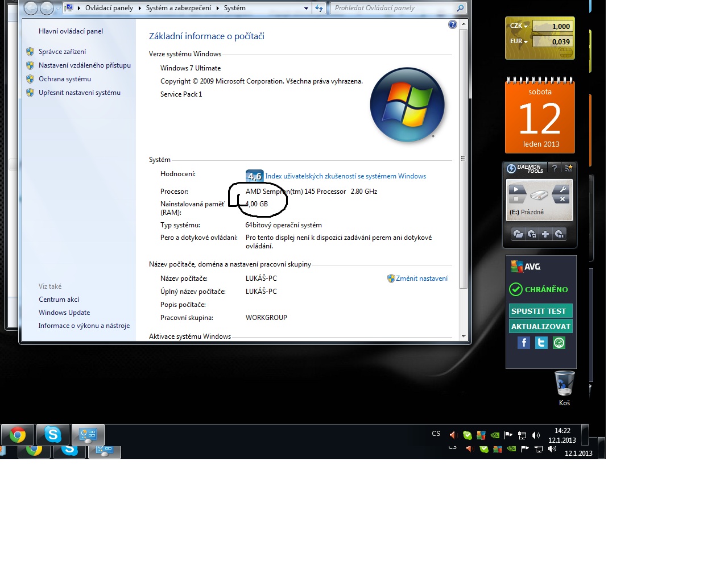The height and width of the screenshot is (582, 728).
Task: Select the text Windows 7 Ultimate
Action: tap(191, 68)
